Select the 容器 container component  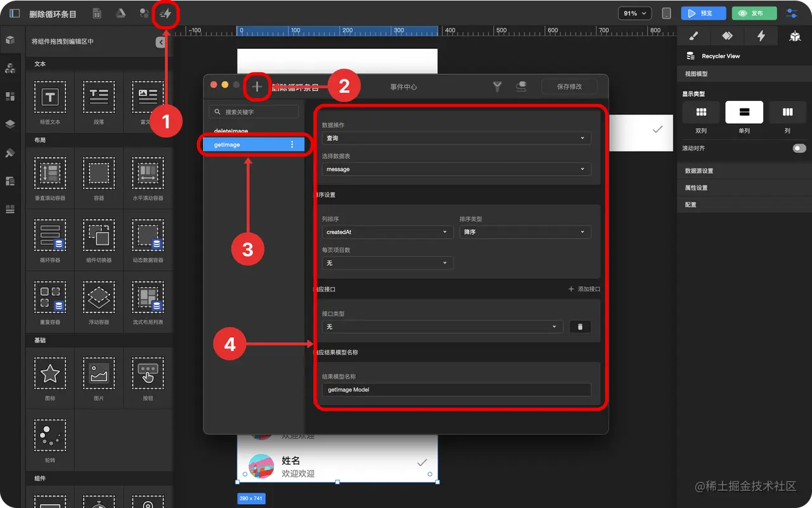click(99, 178)
